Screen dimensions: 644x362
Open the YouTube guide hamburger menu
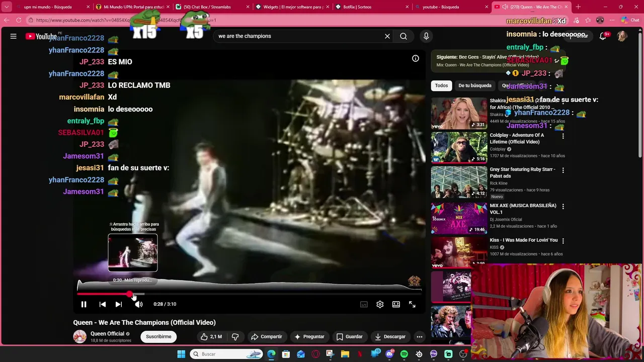coord(14,36)
